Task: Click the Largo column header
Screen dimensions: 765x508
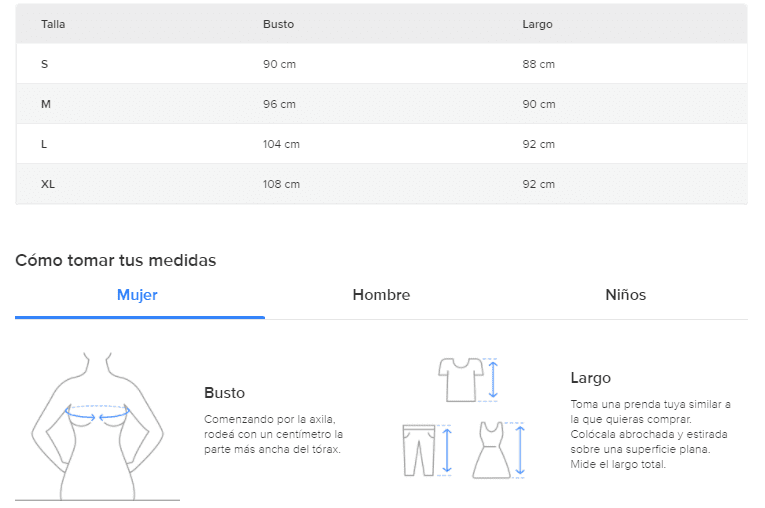Action: 537,24
